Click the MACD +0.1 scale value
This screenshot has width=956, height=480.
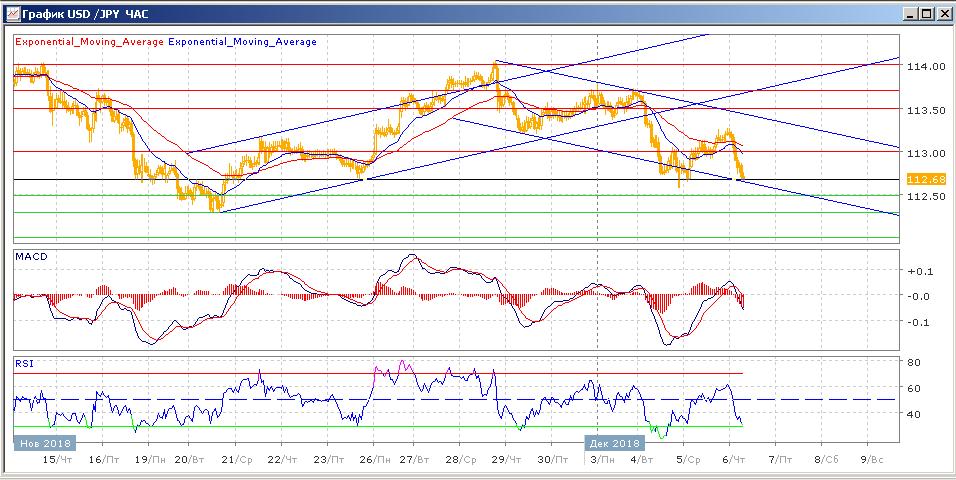tap(917, 271)
